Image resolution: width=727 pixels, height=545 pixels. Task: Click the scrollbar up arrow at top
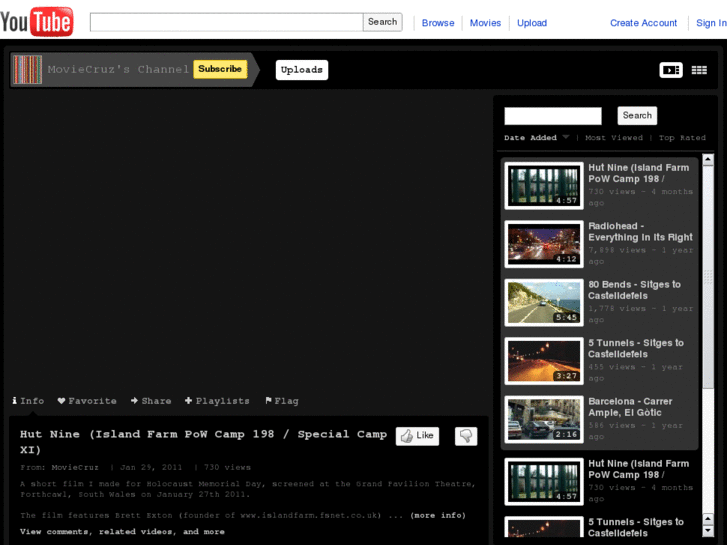[x=708, y=160]
